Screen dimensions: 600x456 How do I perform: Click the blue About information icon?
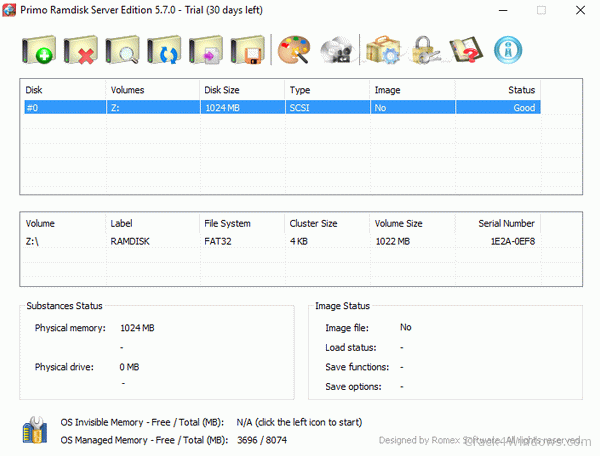pos(508,50)
